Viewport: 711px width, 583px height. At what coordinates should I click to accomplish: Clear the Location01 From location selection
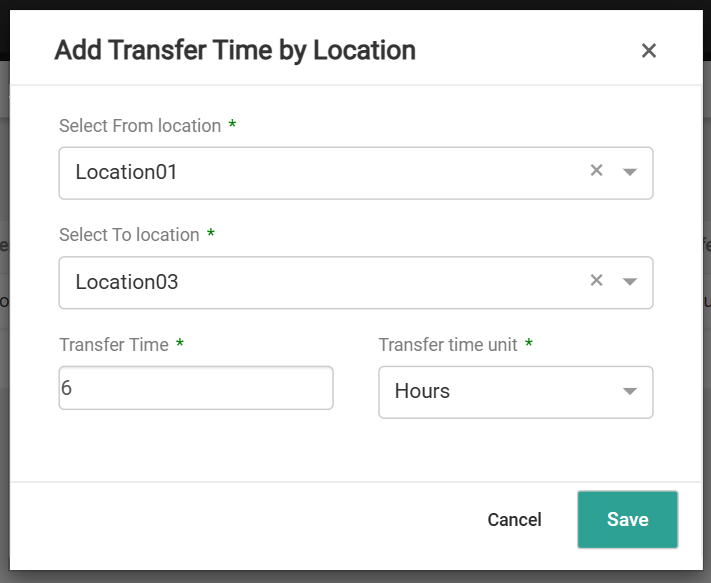coord(596,170)
